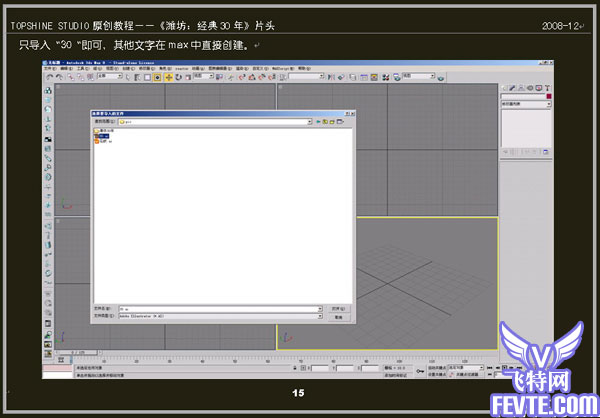The height and width of the screenshot is (418, 600).
Task: Activate the Select and Rotate tool
Action: point(178,77)
